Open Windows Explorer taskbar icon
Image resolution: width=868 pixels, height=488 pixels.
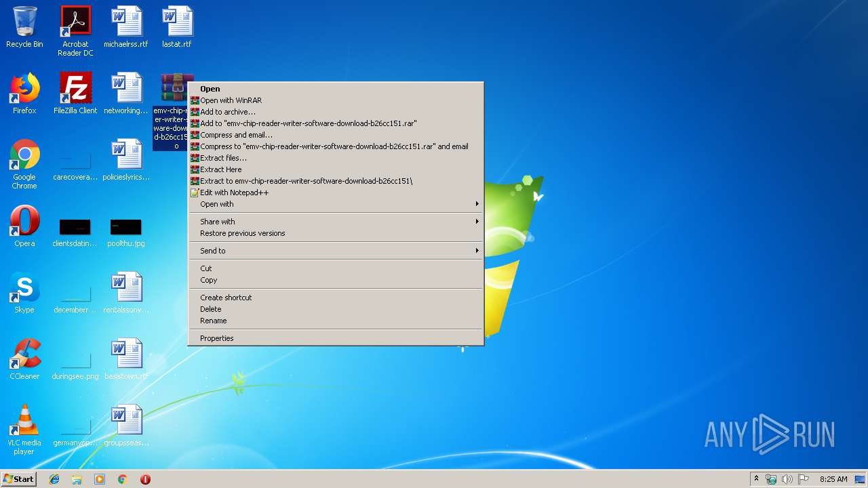point(77,479)
